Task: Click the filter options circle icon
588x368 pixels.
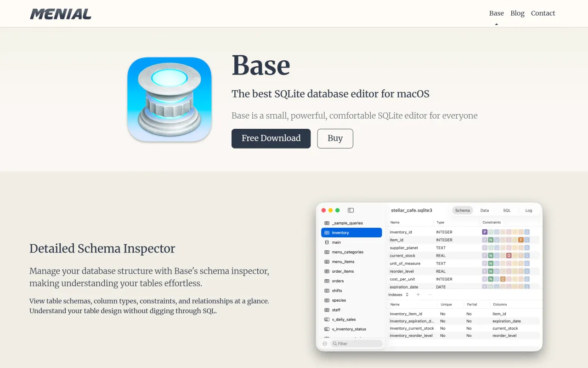Action: [x=325, y=344]
